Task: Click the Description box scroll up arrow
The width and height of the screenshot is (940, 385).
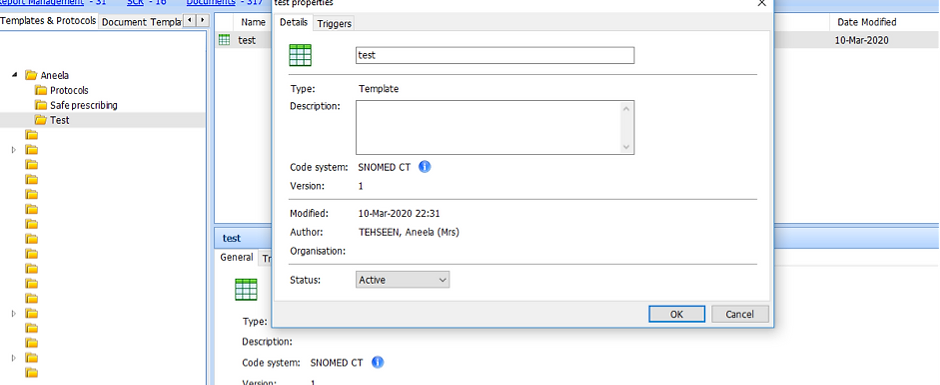Action: (626, 109)
